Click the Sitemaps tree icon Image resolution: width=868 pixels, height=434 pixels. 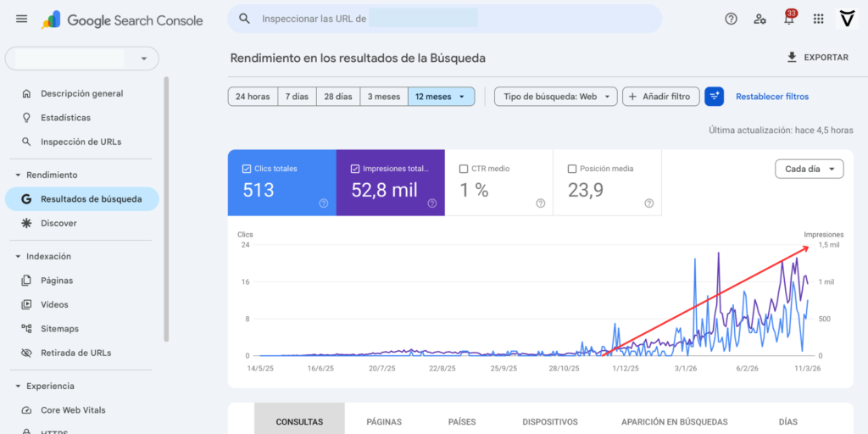click(x=26, y=329)
